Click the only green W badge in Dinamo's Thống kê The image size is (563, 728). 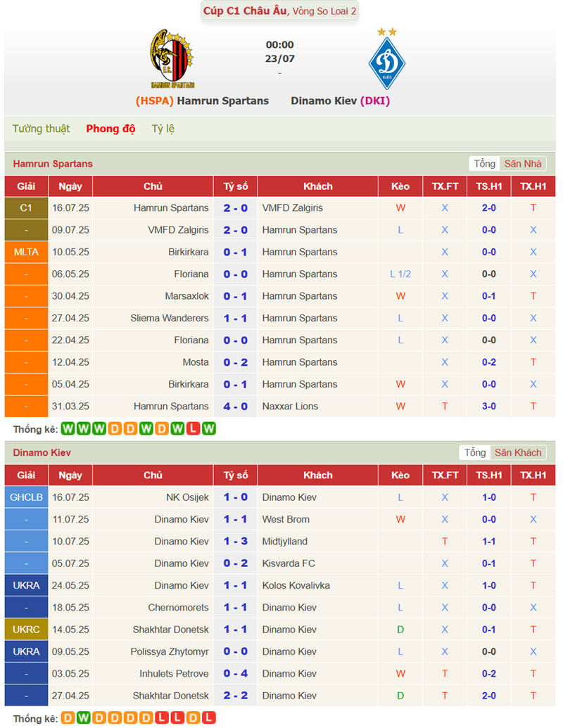83,717
